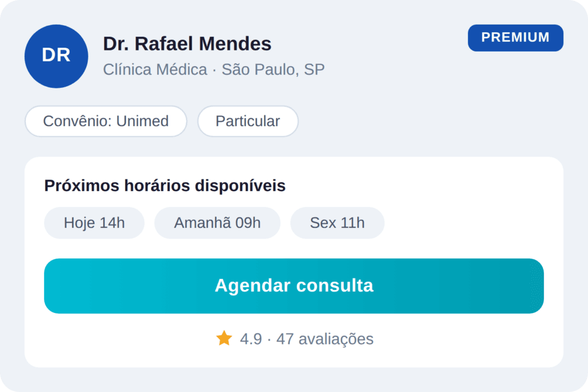
Task: Choose the Sex 11h time slot
Action: point(337,223)
